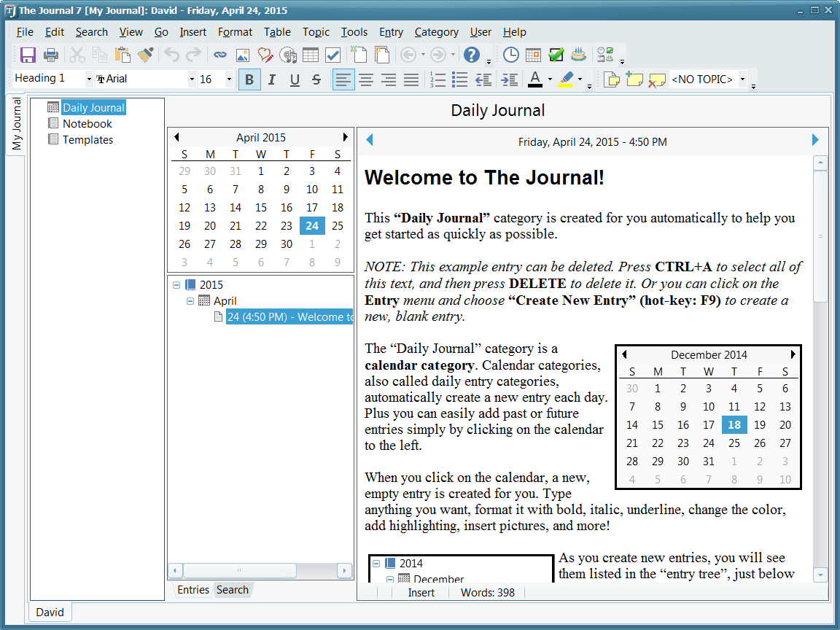Set justified paragraph alignment
The width and height of the screenshot is (840, 630).
tap(411, 79)
